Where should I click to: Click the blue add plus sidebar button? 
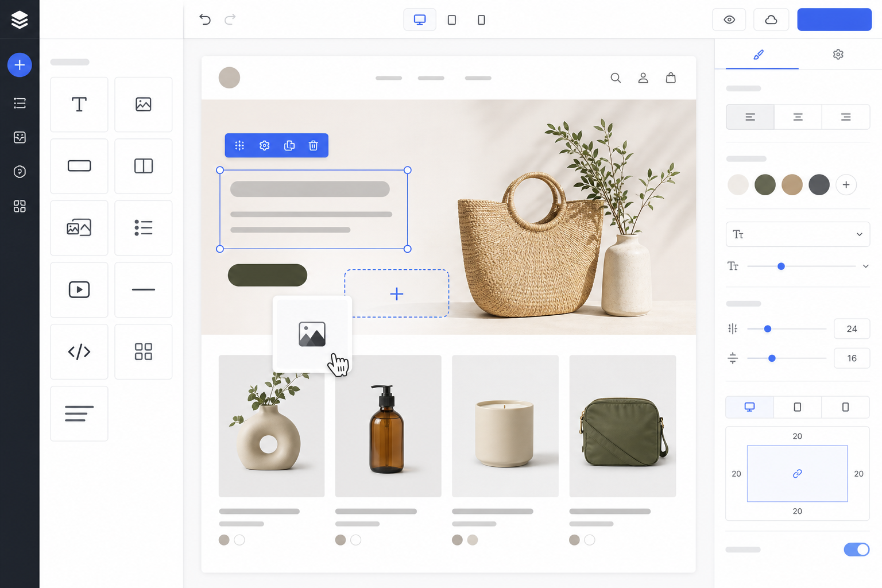[20, 65]
